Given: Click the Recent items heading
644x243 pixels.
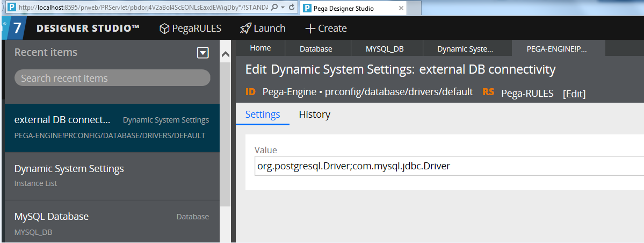Looking at the screenshot, I should 46,52.
